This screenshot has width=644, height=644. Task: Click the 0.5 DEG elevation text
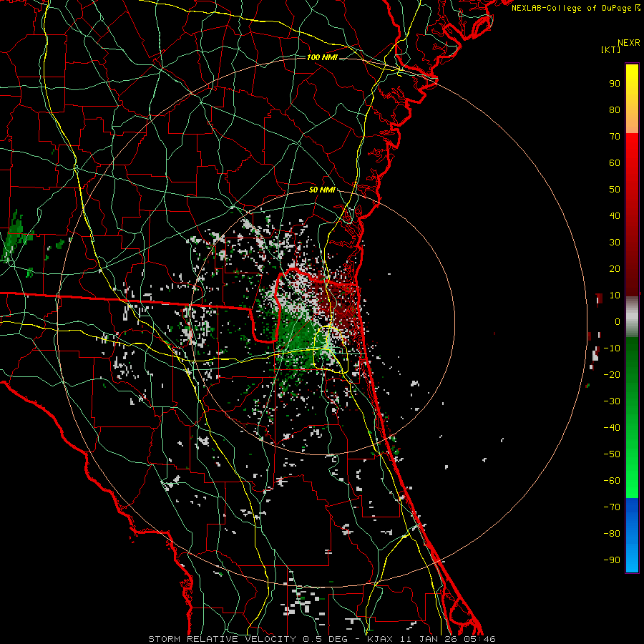click(x=326, y=639)
